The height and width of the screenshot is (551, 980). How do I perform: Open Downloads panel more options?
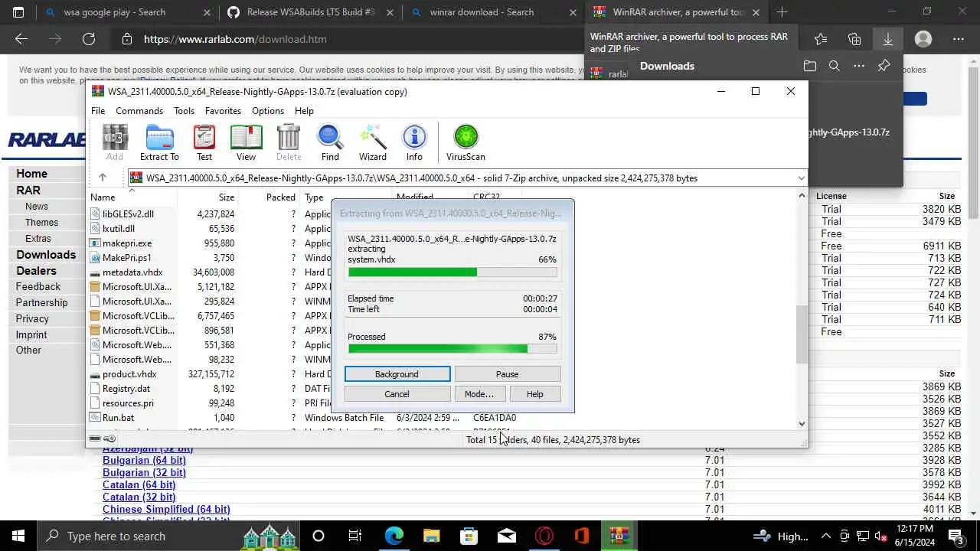click(859, 66)
